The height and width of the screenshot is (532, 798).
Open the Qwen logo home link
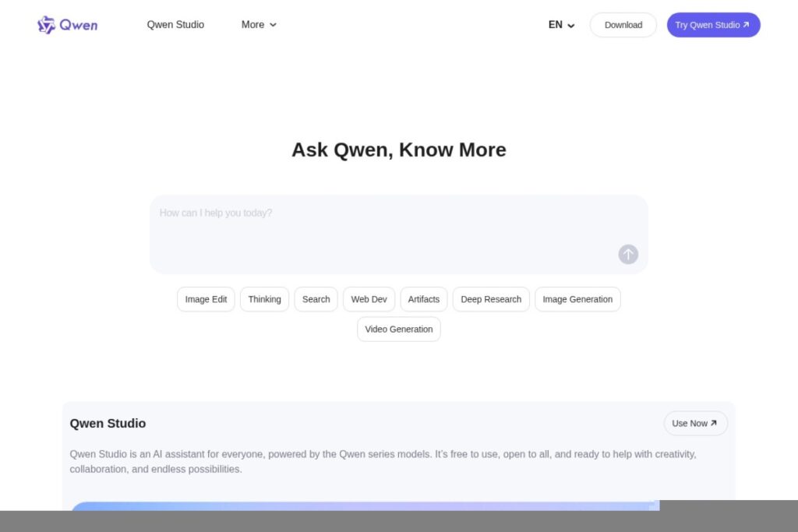[68, 25]
